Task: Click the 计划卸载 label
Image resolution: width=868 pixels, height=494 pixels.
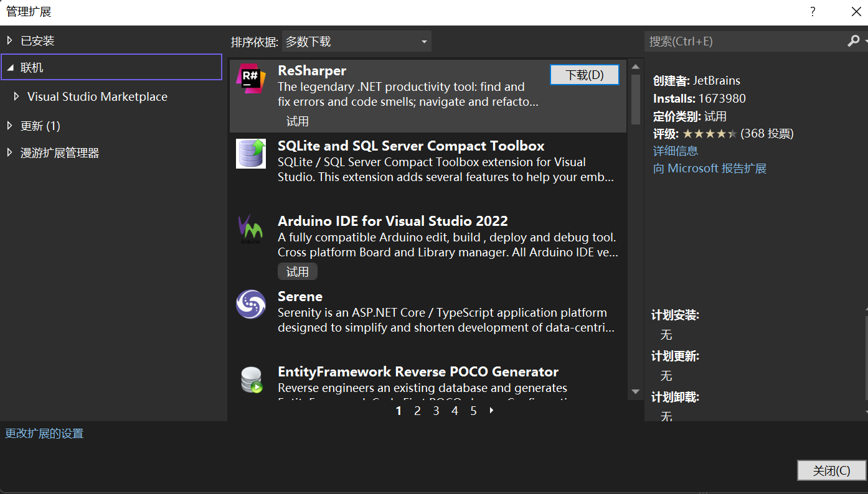Action: [676, 397]
